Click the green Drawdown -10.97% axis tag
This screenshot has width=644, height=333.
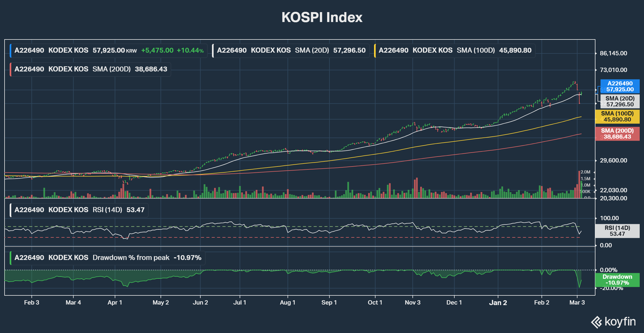tap(617, 280)
